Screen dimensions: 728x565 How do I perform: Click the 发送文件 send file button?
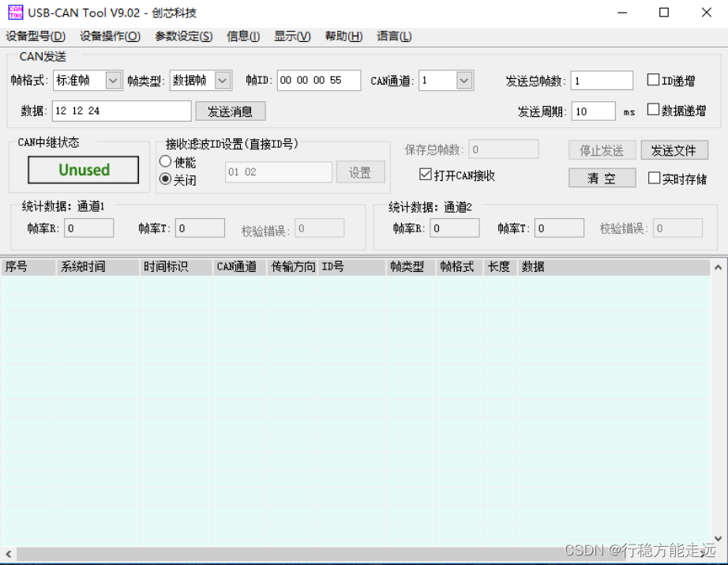[x=675, y=150]
